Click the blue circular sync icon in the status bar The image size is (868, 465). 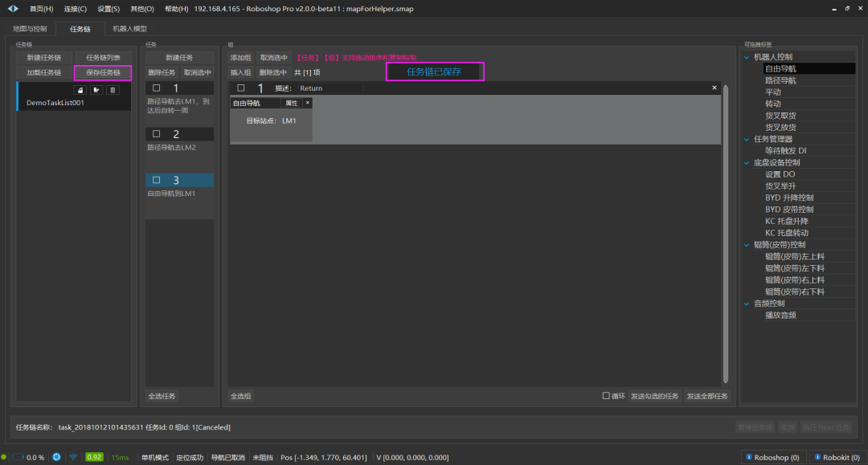56,457
